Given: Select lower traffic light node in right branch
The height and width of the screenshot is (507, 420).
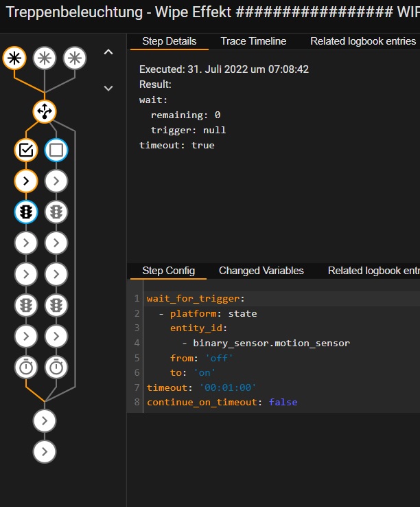Looking at the screenshot, I should pos(56,305).
